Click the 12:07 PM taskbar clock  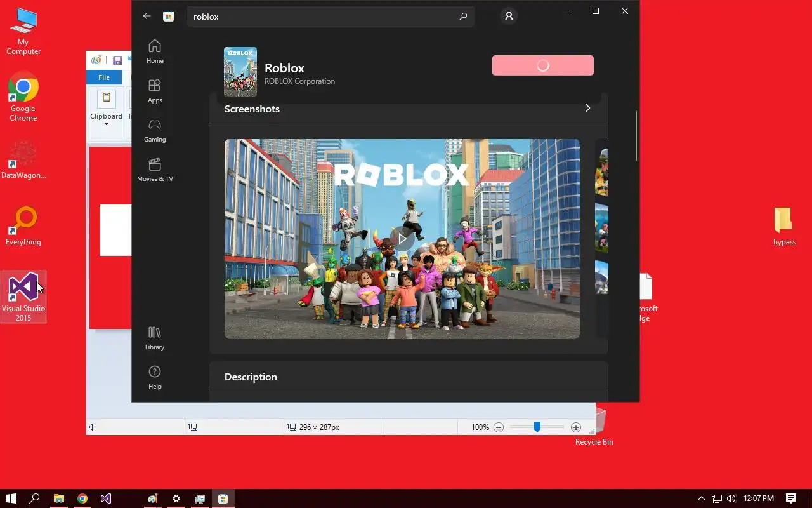pyautogui.click(x=759, y=498)
